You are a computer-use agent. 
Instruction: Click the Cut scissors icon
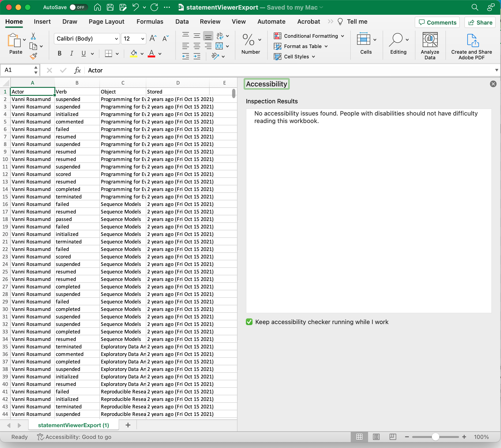(x=33, y=36)
